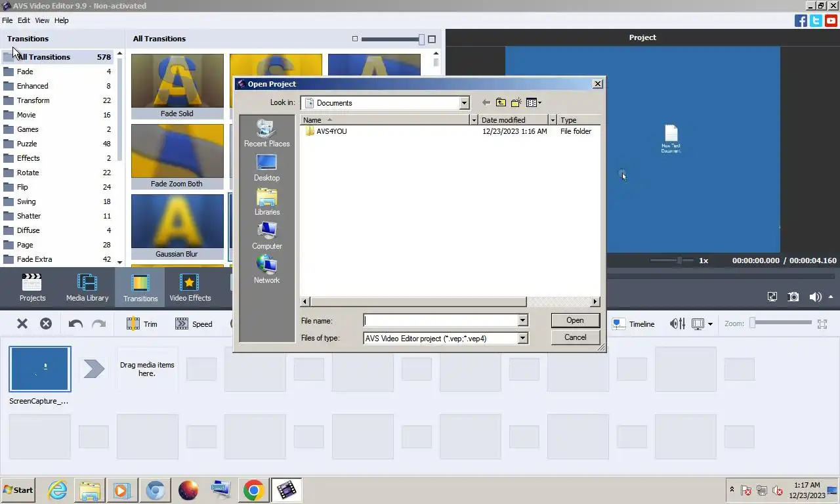This screenshot has width=840, height=504.
Task: Take a snapshot of the preview
Action: tap(793, 297)
